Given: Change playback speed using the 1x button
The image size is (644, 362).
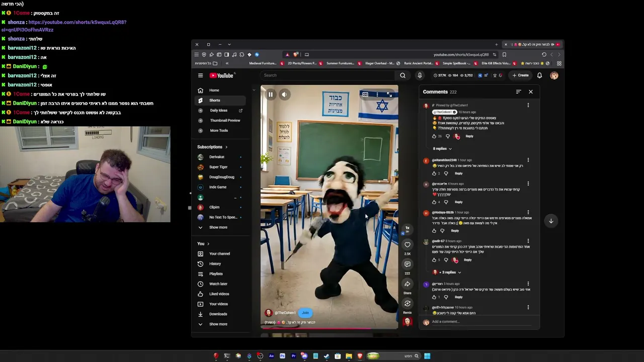Looking at the screenshot, I should point(408,229).
